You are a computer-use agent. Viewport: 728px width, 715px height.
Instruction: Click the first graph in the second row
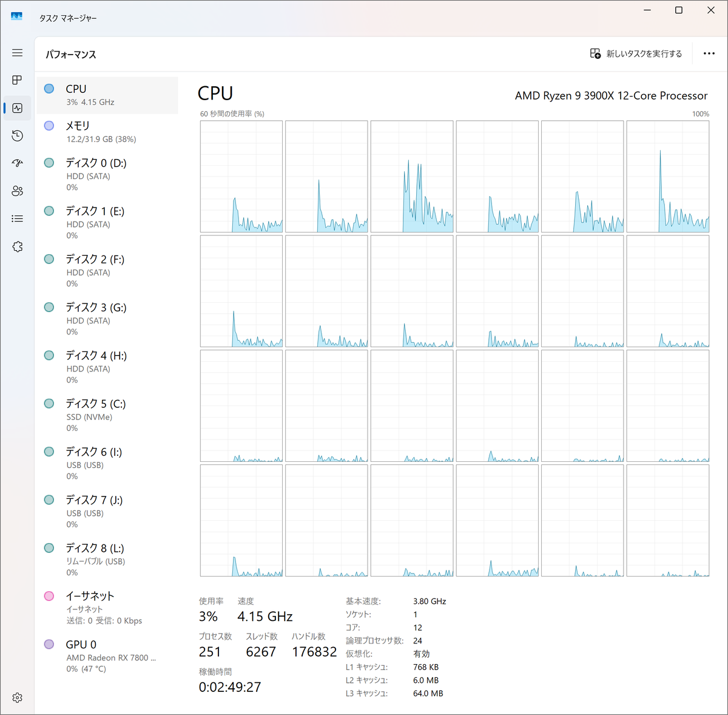click(x=241, y=291)
